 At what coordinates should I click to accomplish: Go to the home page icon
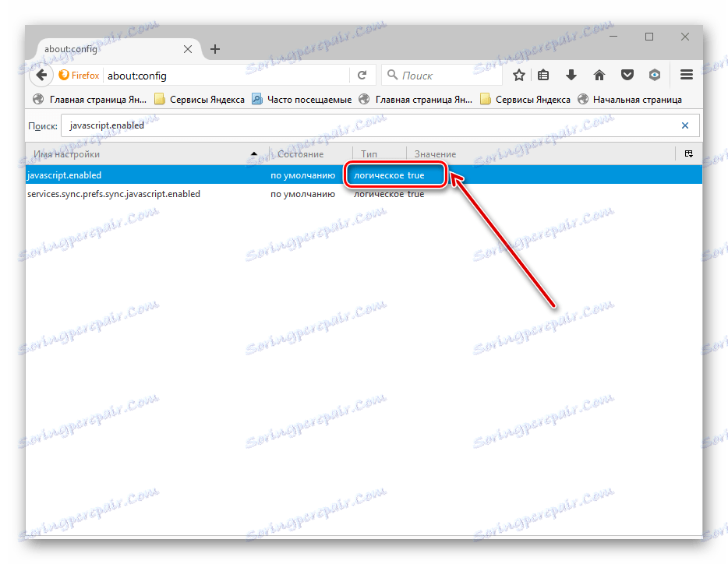click(599, 76)
